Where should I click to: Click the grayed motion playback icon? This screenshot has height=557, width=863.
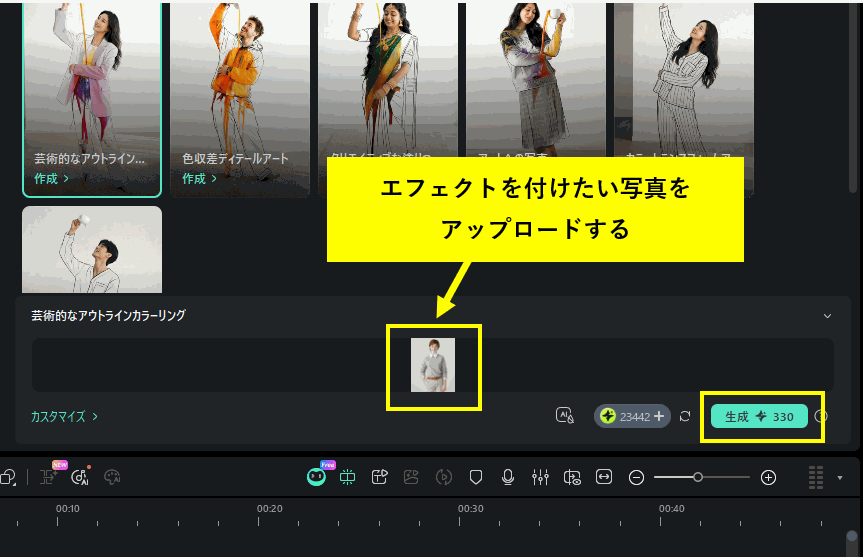[444, 477]
